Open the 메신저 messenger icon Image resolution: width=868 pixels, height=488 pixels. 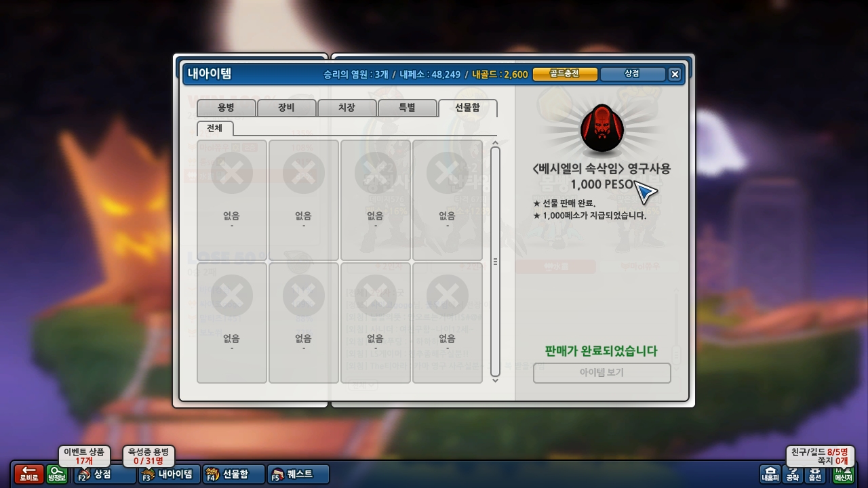pos(843,474)
